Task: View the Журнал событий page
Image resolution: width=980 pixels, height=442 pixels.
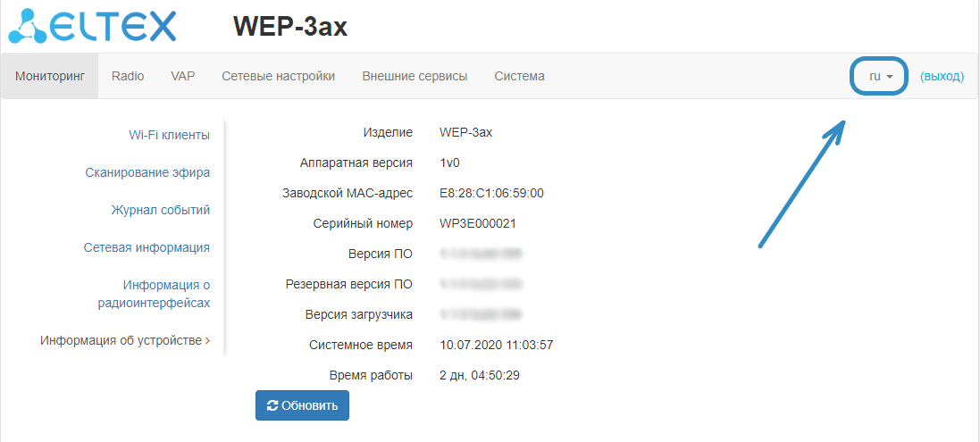Action: click(160, 210)
